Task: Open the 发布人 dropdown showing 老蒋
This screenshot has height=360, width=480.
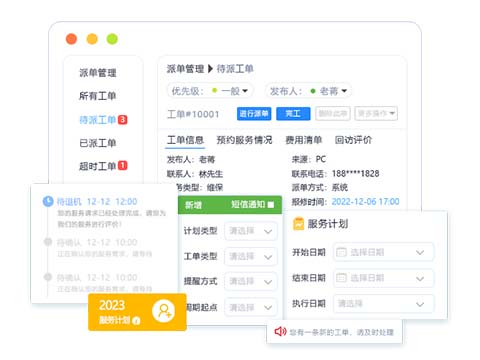Action: click(x=308, y=91)
